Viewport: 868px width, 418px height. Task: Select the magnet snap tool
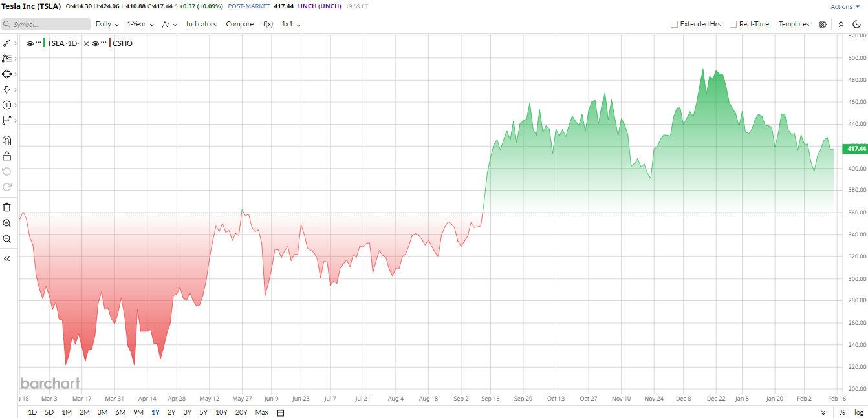[7, 140]
